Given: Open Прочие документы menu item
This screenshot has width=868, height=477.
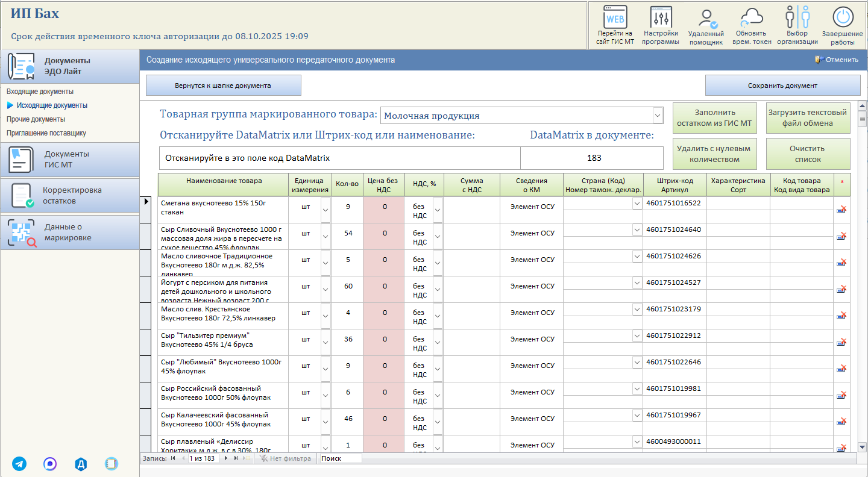Looking at the screenshot, I should click(36, 119).
